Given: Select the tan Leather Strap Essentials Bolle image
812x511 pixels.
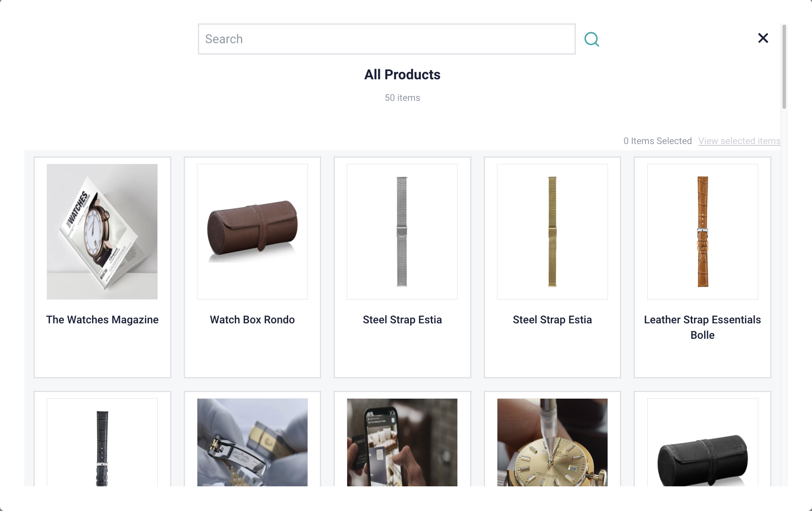Looking at the screenshot, I should coord(702,232).
